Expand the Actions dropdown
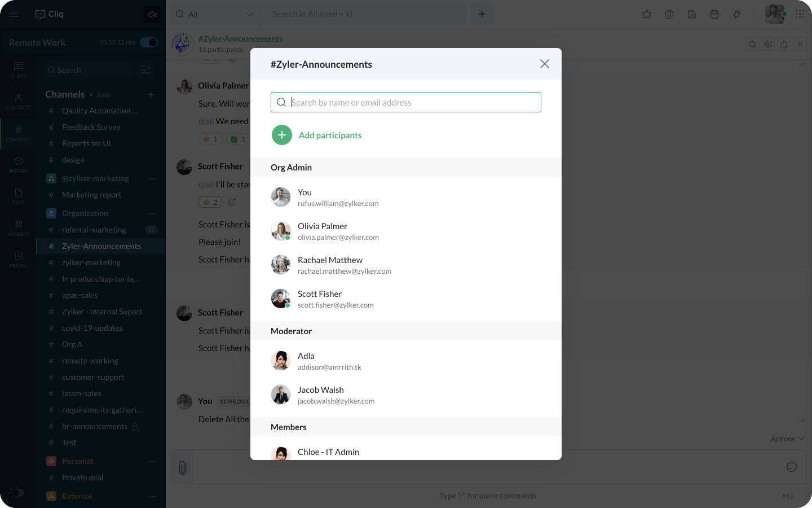Screen dimensions: 812x508 point(787,439)
